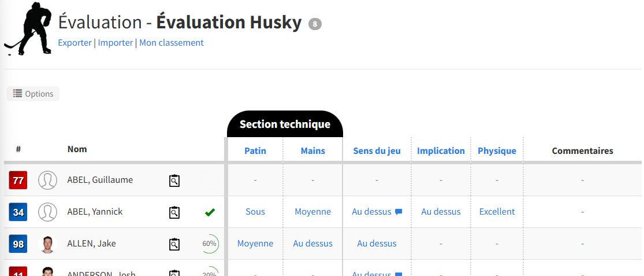
Task: Click jersey number 34 badge
Action: pos(18,212)
